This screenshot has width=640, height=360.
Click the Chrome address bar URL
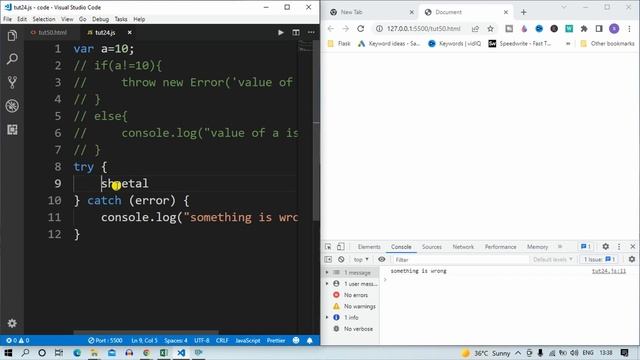(424, 29)
